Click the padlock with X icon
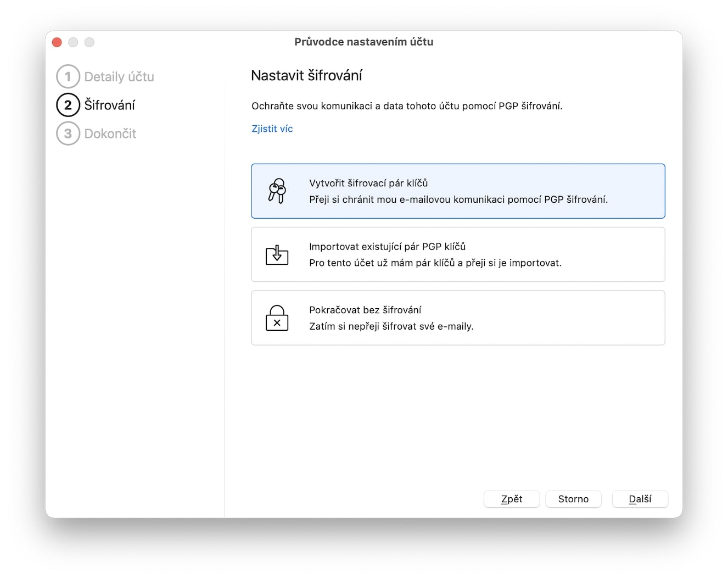Image resolution: width=728 pixels, height=578 pixels. [x=277, y=318]
